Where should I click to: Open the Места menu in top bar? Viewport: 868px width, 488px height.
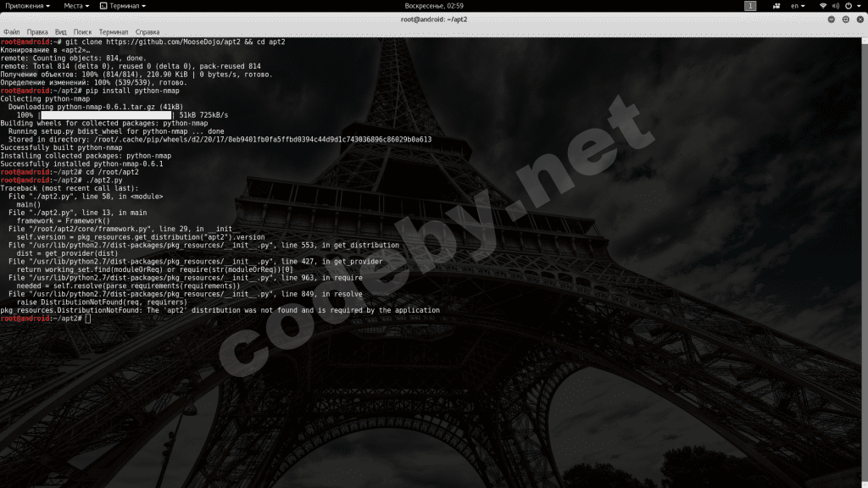tap(75, 6)
